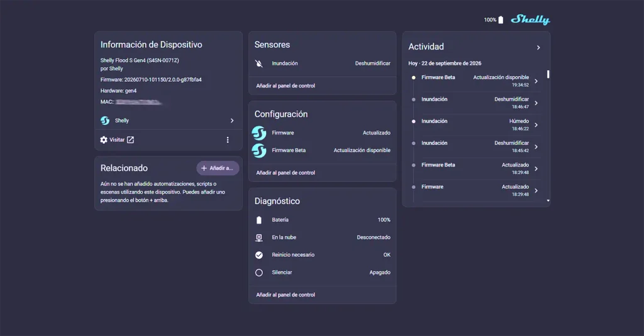
Task: Click the Batería 100% value
Action: click(x=384, y=220)
